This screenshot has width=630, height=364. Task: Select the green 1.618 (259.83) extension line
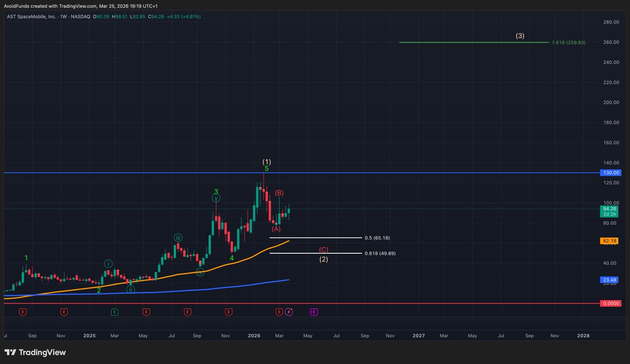coord(474,42)
